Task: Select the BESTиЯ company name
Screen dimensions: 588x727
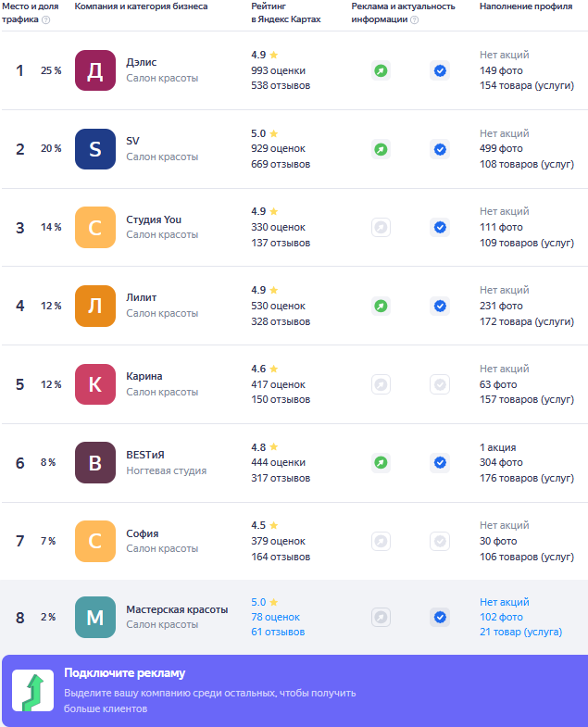Action: point(145,456)
